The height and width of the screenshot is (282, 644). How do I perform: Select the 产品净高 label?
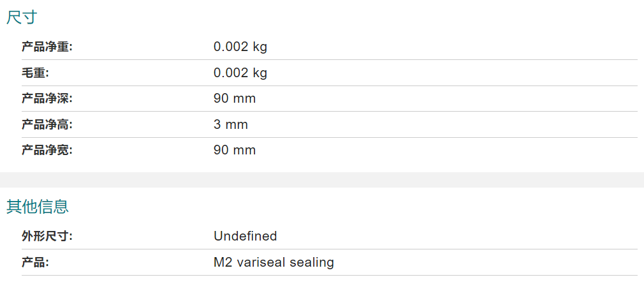click(x=47, y=124)
